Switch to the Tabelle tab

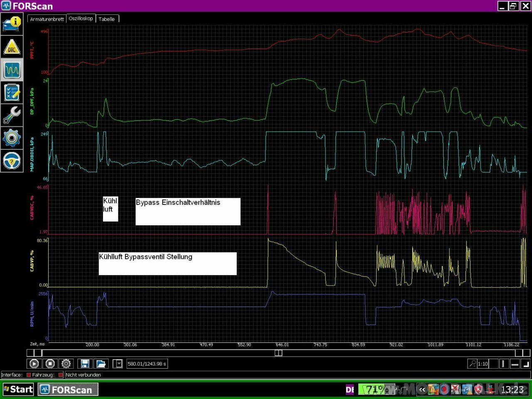[107, 19]
